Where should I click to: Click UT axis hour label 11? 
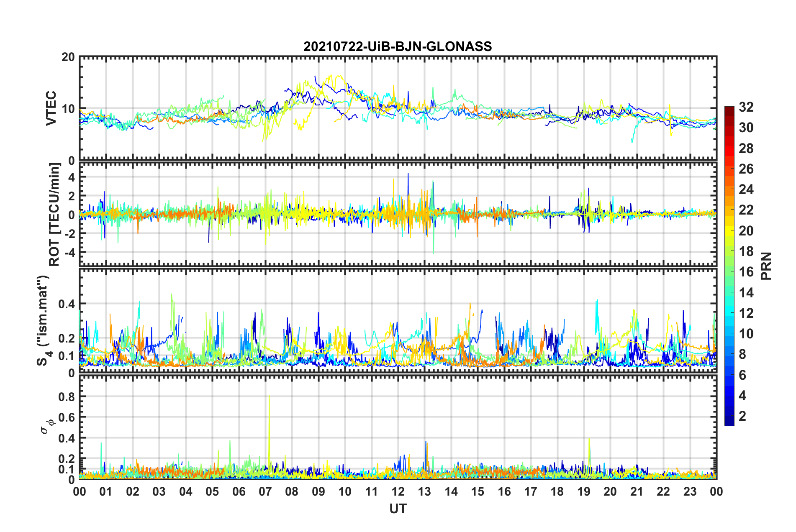[372, 491]
